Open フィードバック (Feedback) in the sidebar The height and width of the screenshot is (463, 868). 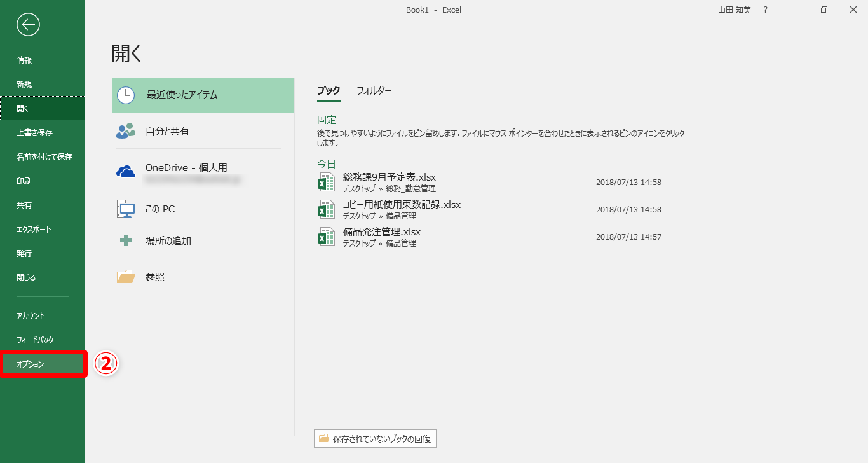point(43,340)
